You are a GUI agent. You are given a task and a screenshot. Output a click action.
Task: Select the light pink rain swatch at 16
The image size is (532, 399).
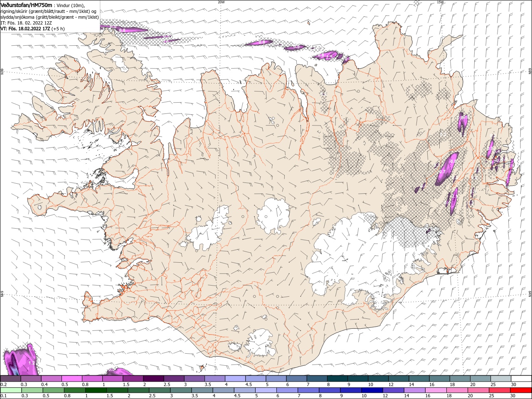coord(436,390)
